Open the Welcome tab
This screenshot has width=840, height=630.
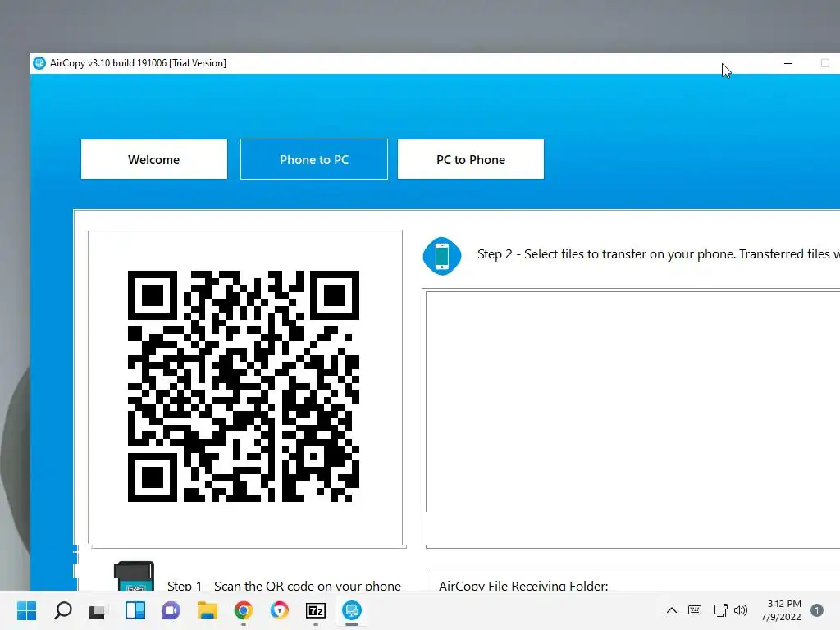pyautogui.click(x=153, y=159)
